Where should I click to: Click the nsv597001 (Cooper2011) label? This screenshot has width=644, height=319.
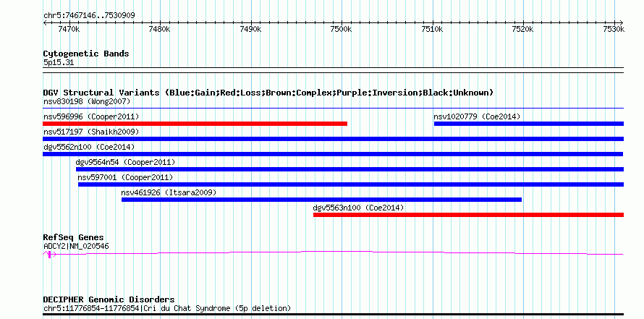pos(125,177)
